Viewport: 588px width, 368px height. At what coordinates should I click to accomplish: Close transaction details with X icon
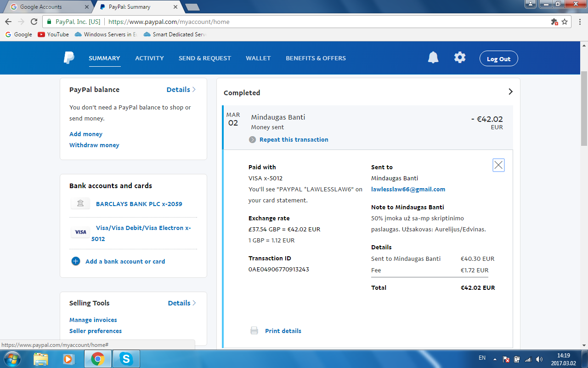coord(498,165)
